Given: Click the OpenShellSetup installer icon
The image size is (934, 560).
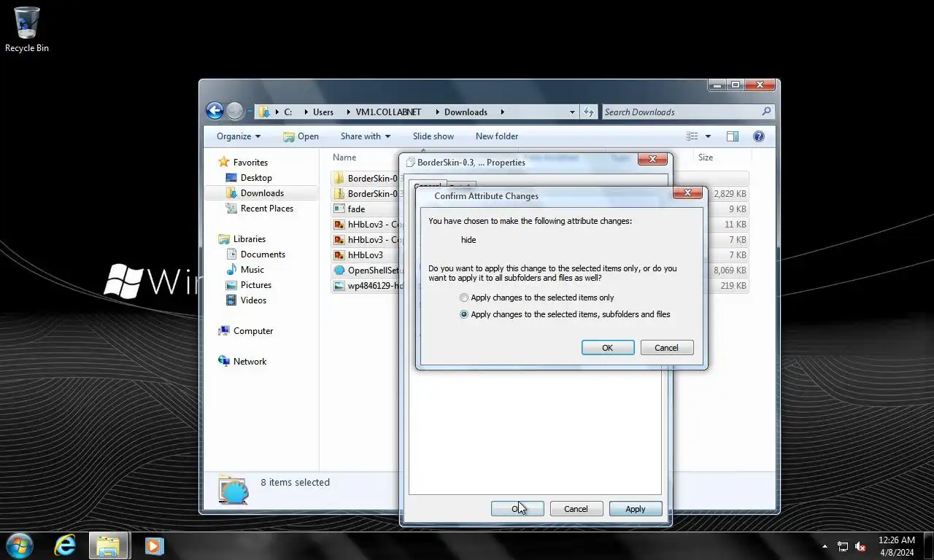Looking at the screenshot, I should pos(339,270).
